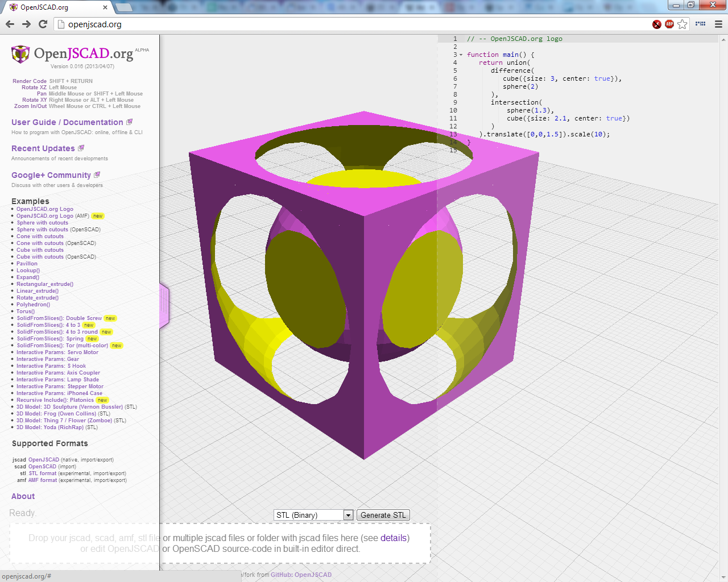Open the Recent Updates link
The width and height of the screenshot is (728, 582).
click(x=43, y=148)
